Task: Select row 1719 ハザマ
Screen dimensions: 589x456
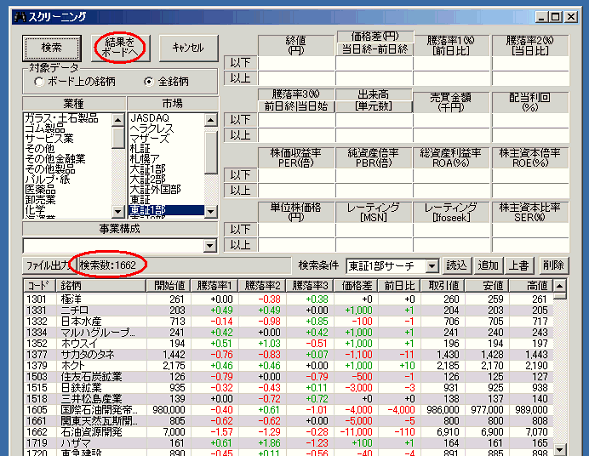Action: (288, 443)
